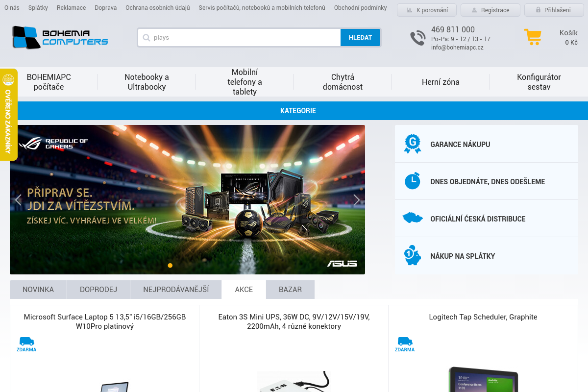
Task: Switch to the Bazar tab
Action: click(x=291, y=290)
